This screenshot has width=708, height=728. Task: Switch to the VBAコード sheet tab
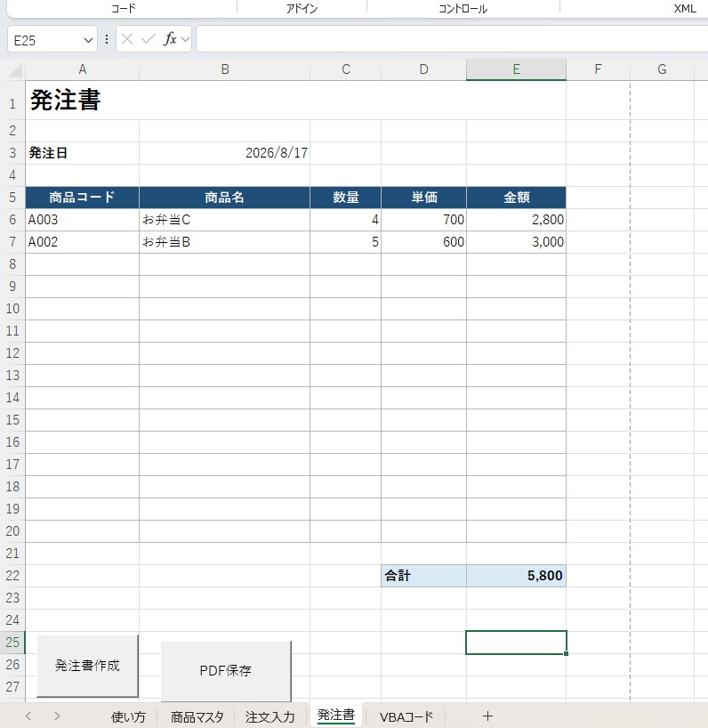click(x=406, y=716)
